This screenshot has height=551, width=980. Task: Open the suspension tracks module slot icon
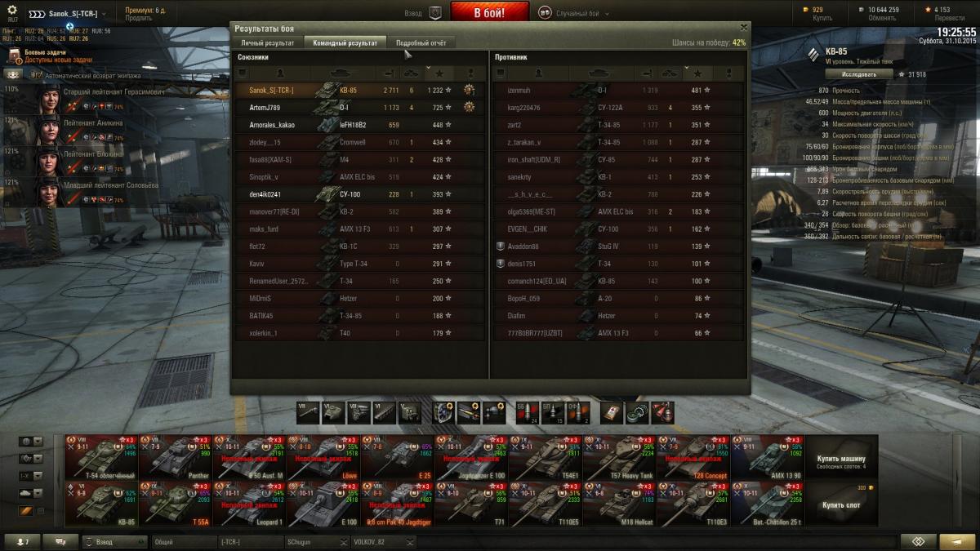[x=384, y=412]
